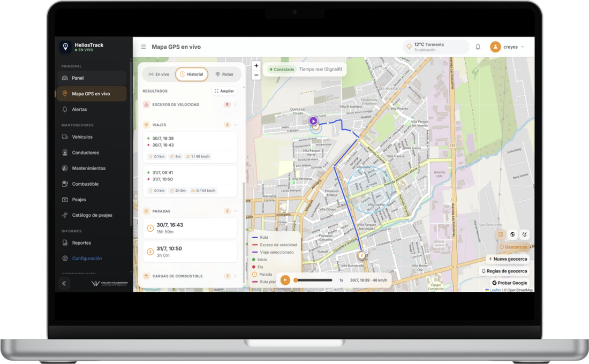
Task: Select the stop 31/7, 10:50 with 3h 0m
Action: [190, 252]
